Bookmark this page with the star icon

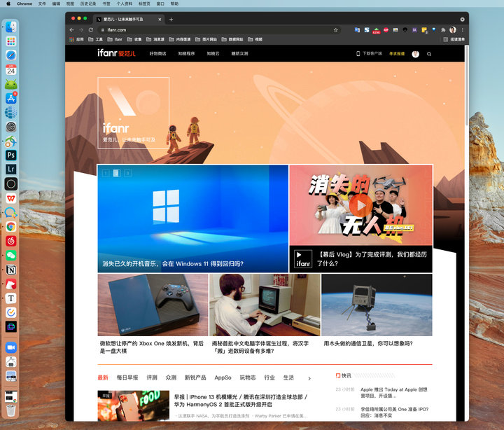tap(335, 30)
